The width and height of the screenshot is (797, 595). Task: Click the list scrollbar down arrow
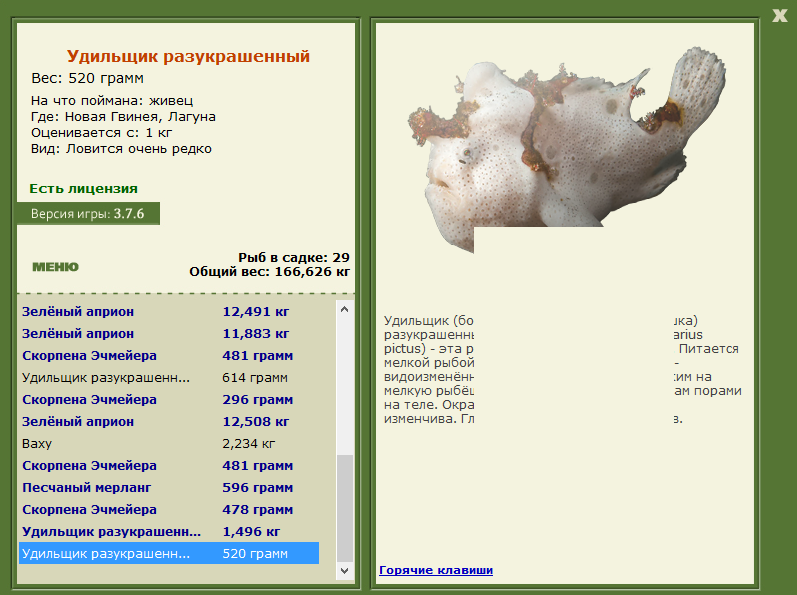[345, 571]
